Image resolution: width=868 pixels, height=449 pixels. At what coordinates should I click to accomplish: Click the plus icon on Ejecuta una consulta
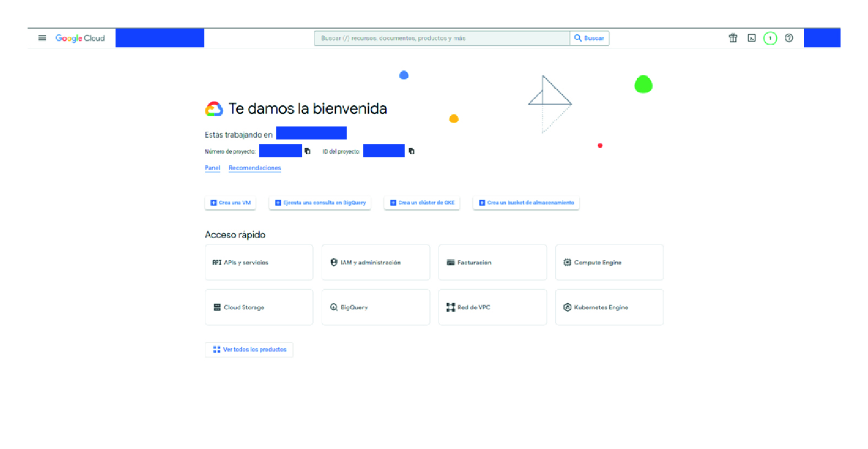[278, 203]
